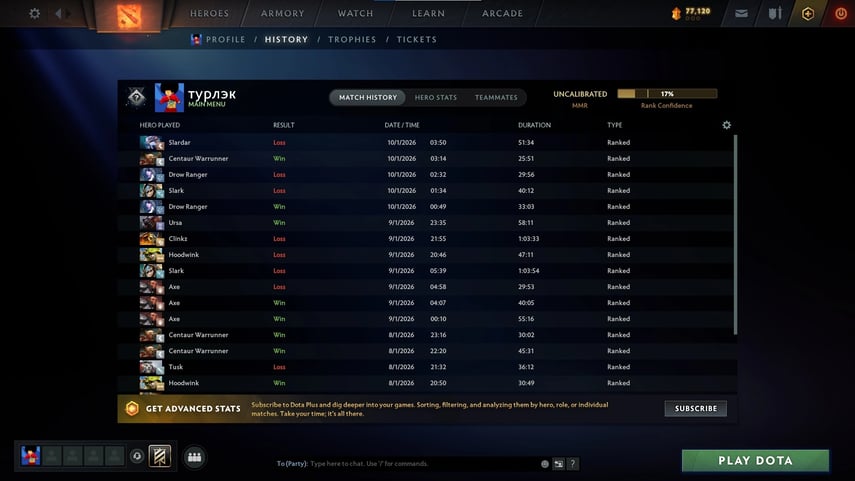
Task: Click the Rank Confidence progress bar
Action: (x=666, y=93)
